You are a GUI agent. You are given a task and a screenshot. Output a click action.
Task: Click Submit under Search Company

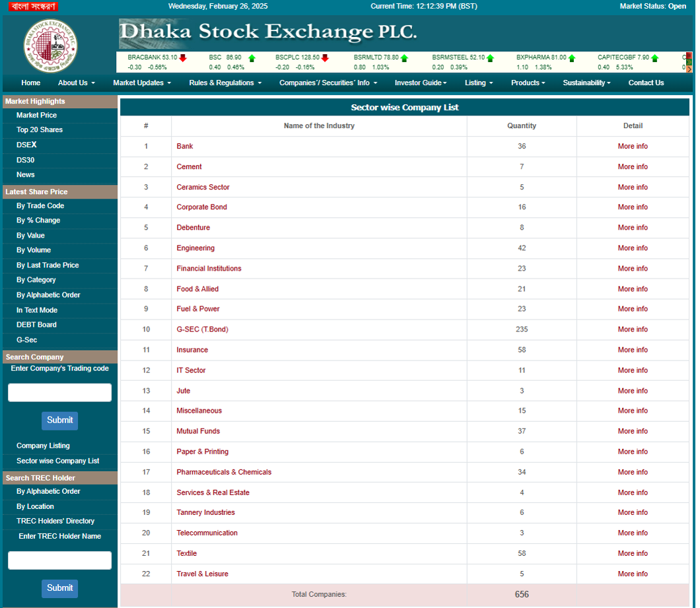coord(60,421)
